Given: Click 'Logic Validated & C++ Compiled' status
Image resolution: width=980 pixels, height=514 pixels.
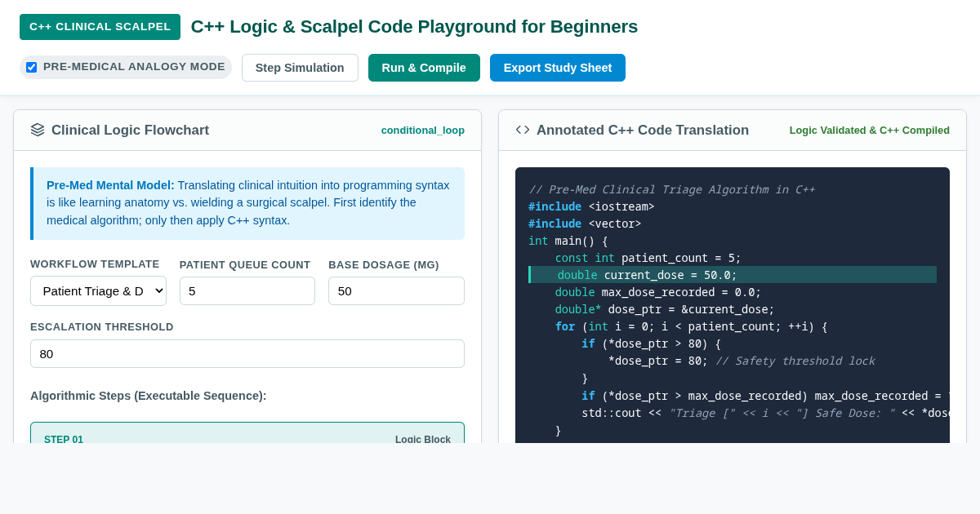Looking at the screenshot, I should (x=869, y=130).
